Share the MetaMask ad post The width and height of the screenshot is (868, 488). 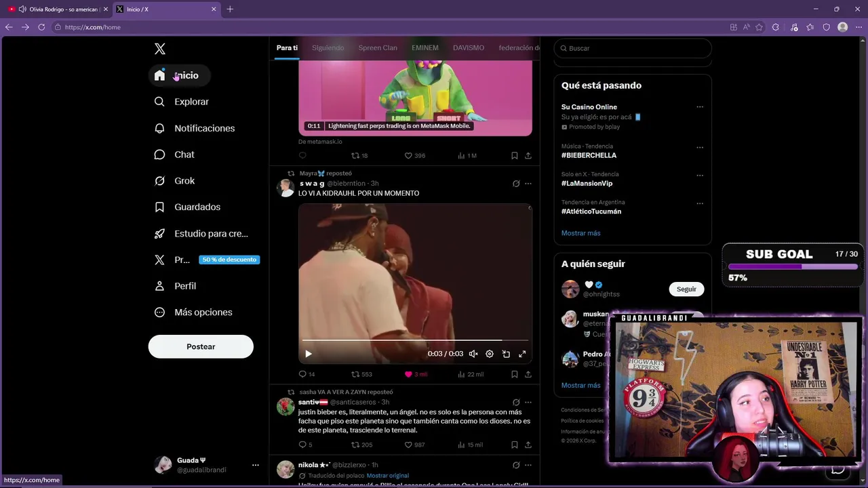[x=528, y=155]
